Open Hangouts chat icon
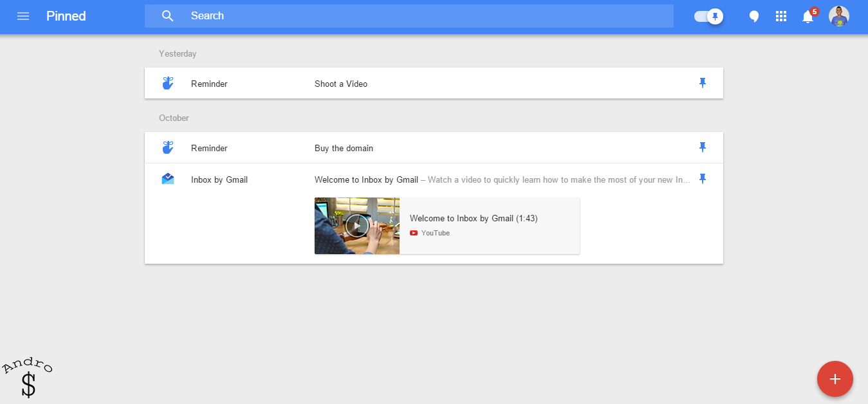868x404 pixels. pos(754,17)
